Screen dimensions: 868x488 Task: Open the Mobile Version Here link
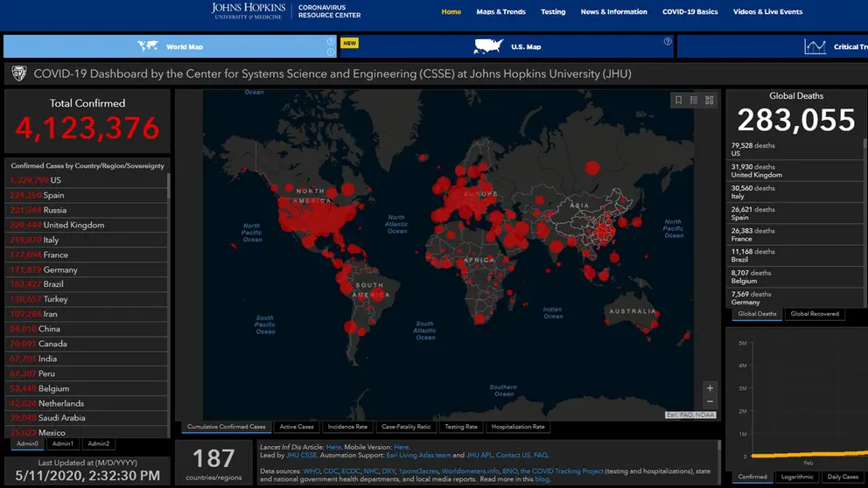point(401,447)
